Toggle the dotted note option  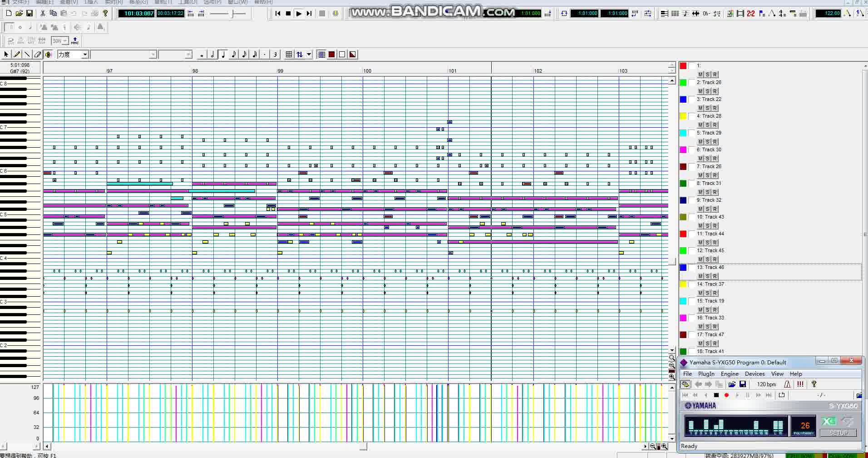pos(265,55)
